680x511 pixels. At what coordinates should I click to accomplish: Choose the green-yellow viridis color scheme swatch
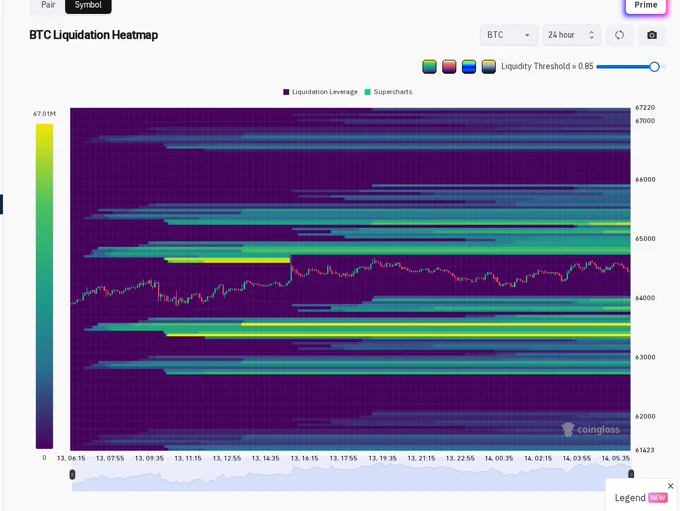coord(429,66)
